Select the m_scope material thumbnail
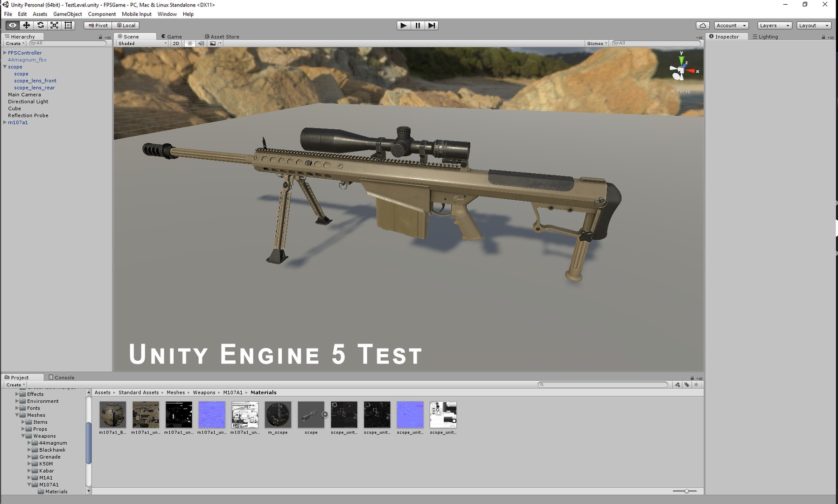Image resolution: width=838 pixels, height=504 pixels. [278, 414]
